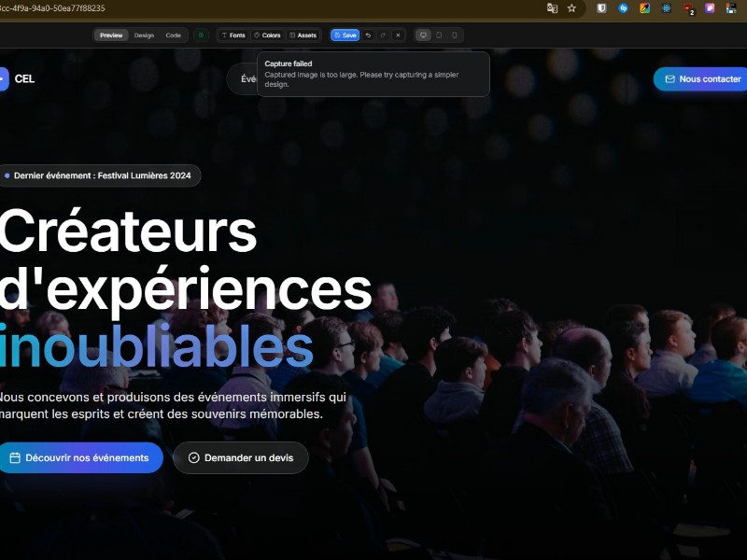Open the Shazam browser extension
747x560 pixels.
tap(623, 8)
